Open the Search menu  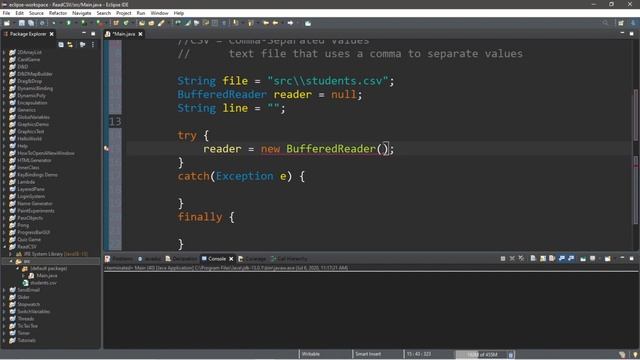coord(104,13)
